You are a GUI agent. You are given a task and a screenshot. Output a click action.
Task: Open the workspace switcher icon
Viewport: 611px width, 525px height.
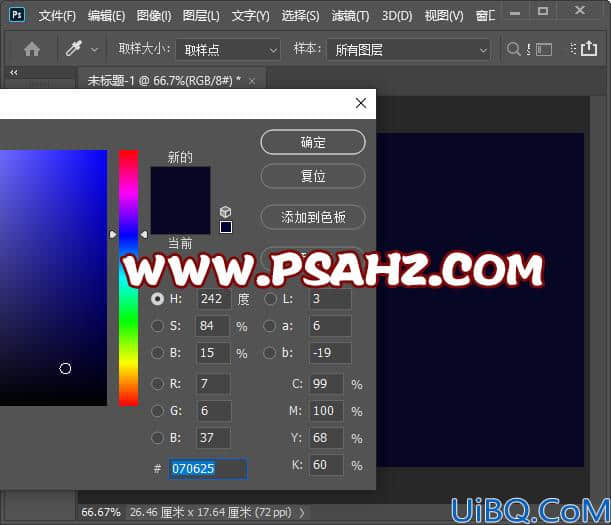tap(544, 49)
